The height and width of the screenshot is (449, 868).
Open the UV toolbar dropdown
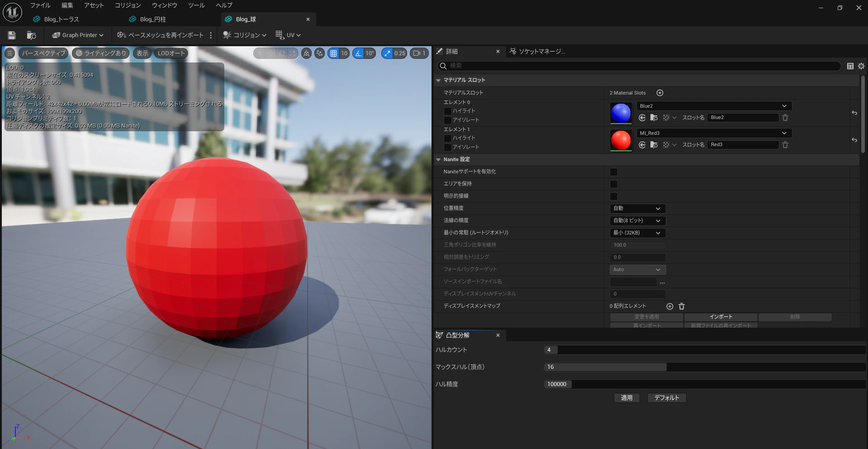[x=288, y=35]
